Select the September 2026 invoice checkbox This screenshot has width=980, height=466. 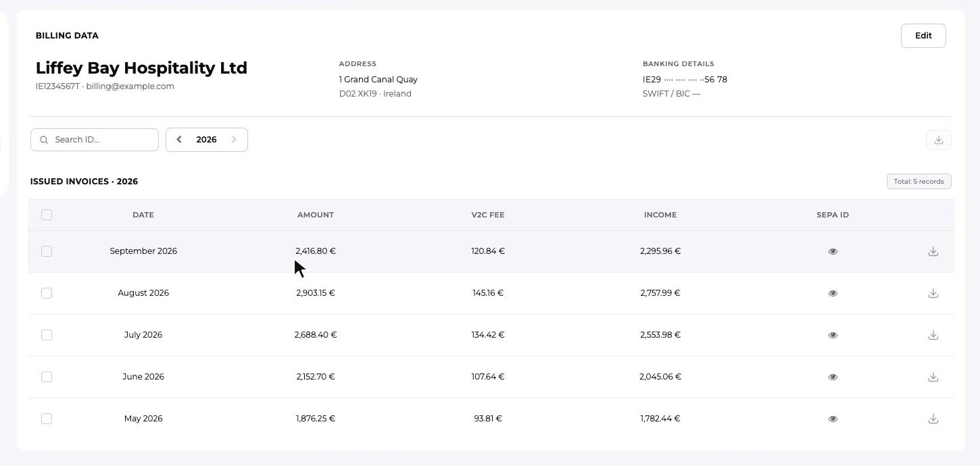[x=47, y=251]
